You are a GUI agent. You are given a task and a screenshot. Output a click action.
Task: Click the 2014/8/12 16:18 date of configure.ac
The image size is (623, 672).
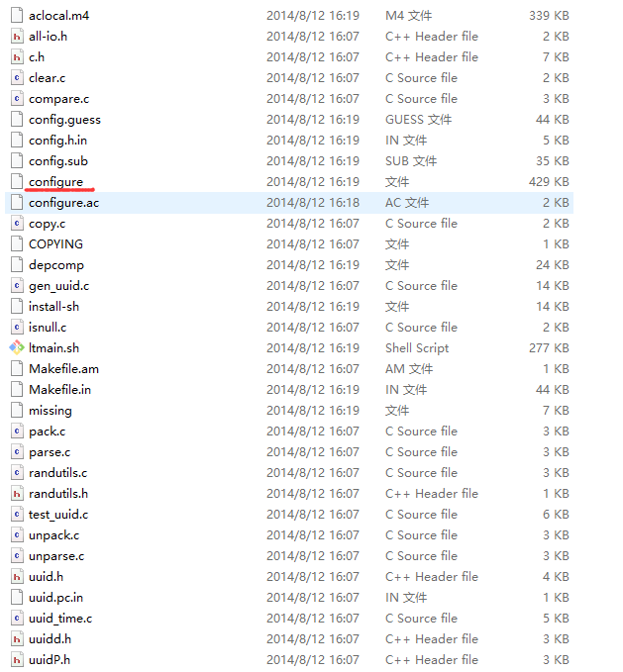click(x=313, y=203)
